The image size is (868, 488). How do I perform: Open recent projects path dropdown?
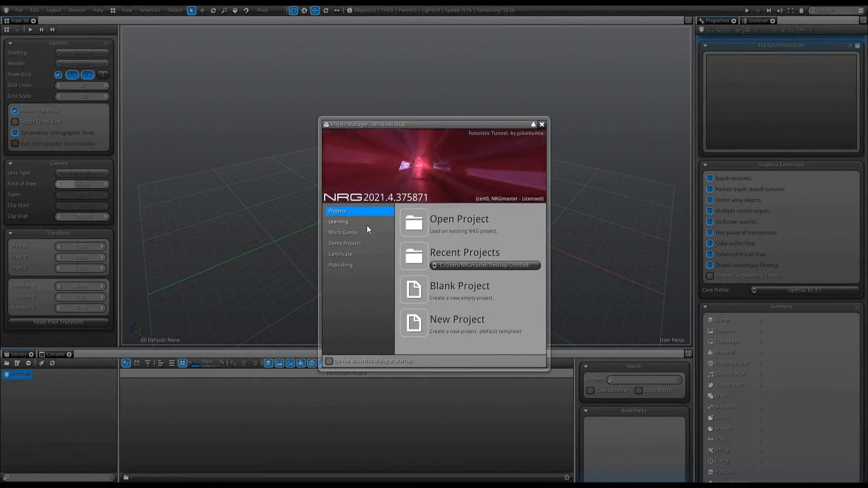click(x=485, y=265)
